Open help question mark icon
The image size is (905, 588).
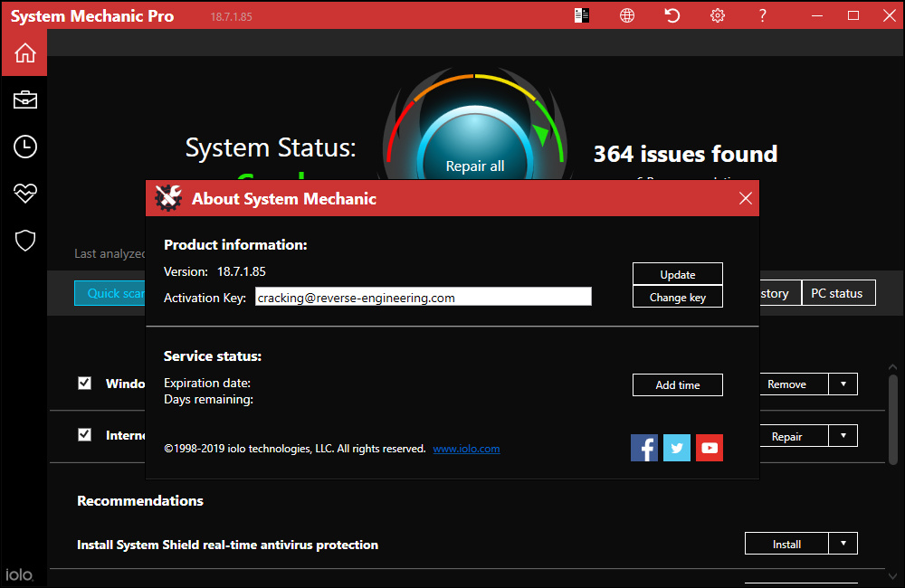pos(762,15)
